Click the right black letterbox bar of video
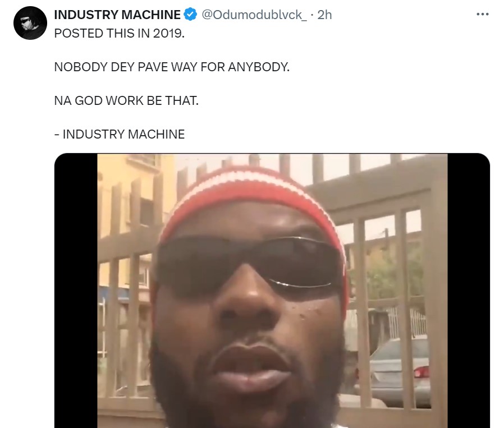Image resolution: width=504 pixels, height=428 pixels. 469,291
